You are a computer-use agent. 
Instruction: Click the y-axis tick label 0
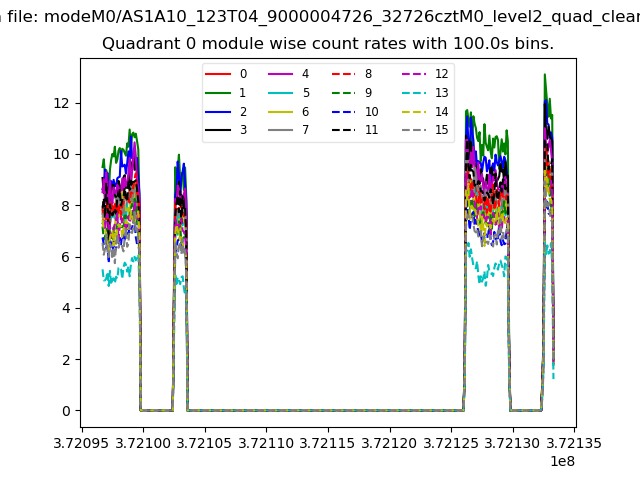point(65,411)
